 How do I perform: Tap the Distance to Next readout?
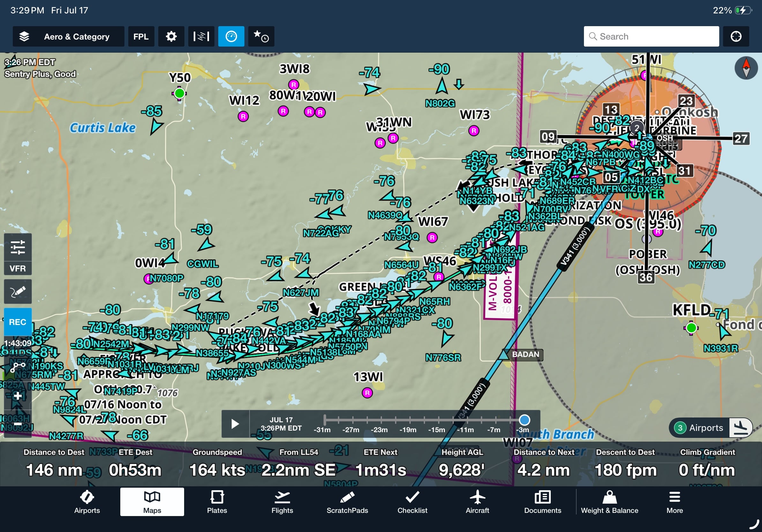(x=544, y=463)
